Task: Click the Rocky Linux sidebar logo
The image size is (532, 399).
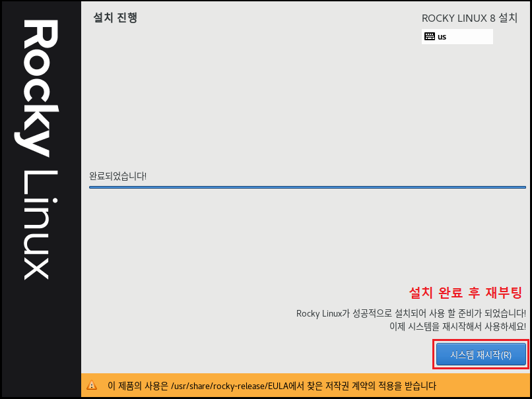Action: click(x=37, y=149)
